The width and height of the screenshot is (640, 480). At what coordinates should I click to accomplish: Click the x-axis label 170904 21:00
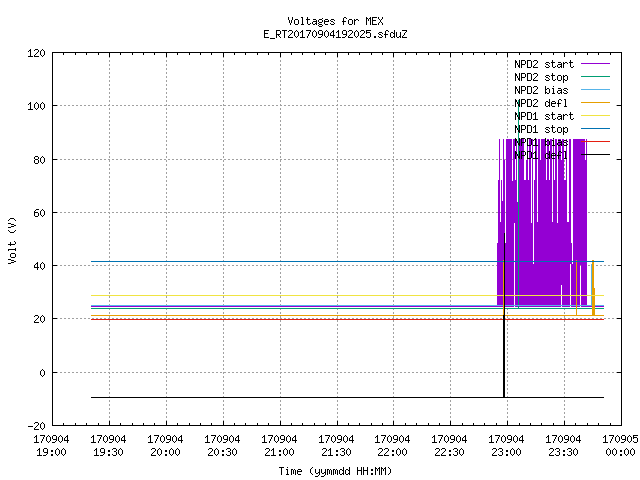coord(279,446)
